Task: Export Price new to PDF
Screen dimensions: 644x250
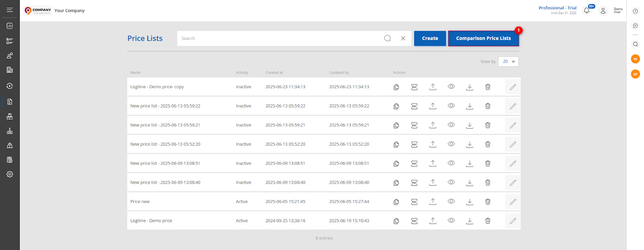Action: tap(414, 202)
